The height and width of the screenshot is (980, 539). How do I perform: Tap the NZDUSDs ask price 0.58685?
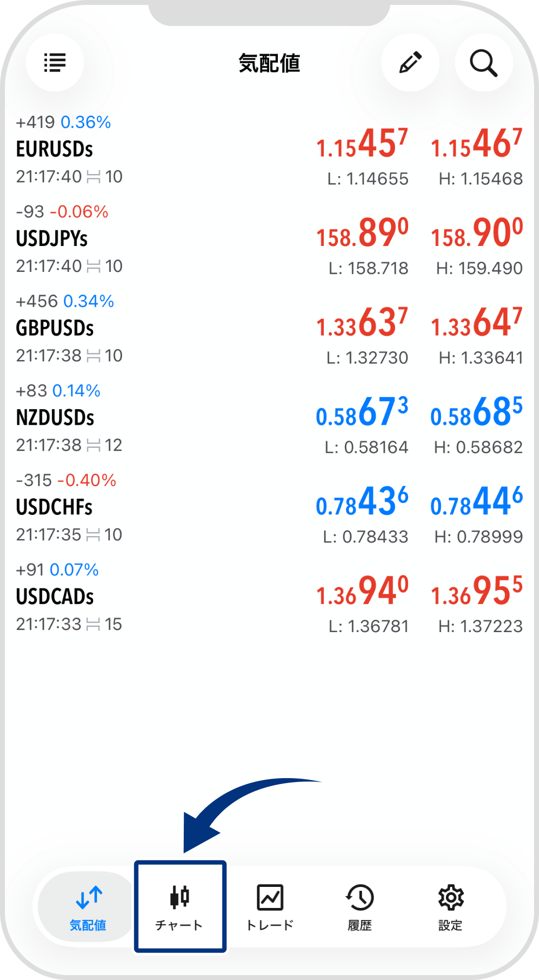(x=476, y=413)
